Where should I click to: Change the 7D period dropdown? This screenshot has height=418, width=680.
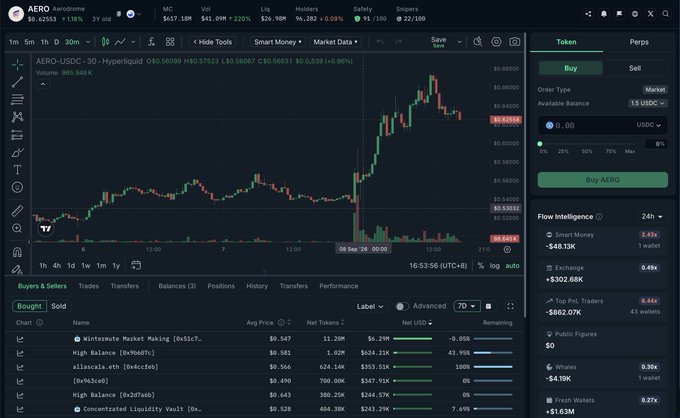click(467, 306)
